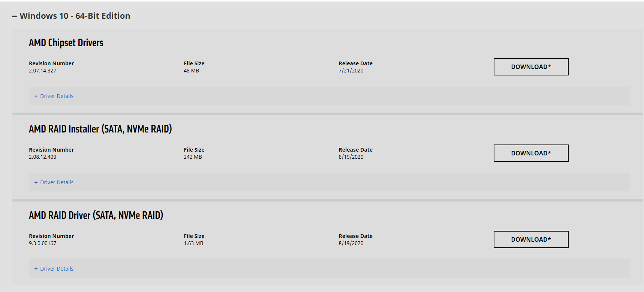Click revision number 9.3.0.00167
Screen dimensions: 644x292
tap(42, 243)
